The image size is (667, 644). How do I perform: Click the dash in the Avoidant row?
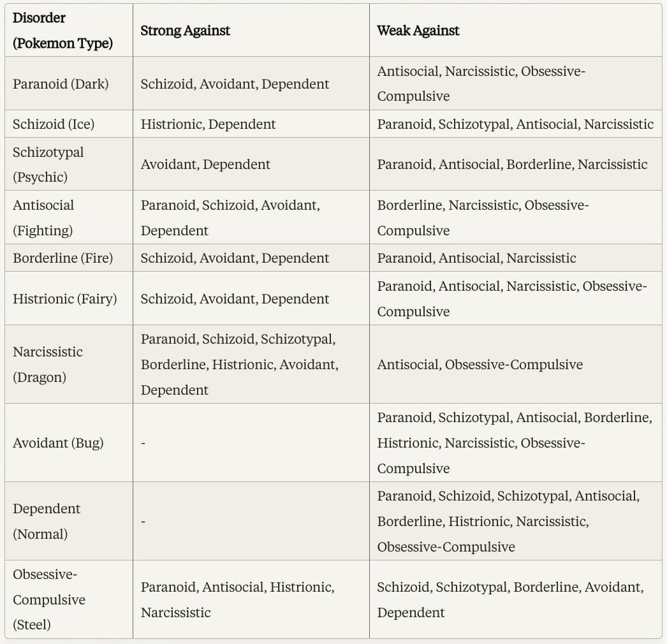(x=143, y=443)
